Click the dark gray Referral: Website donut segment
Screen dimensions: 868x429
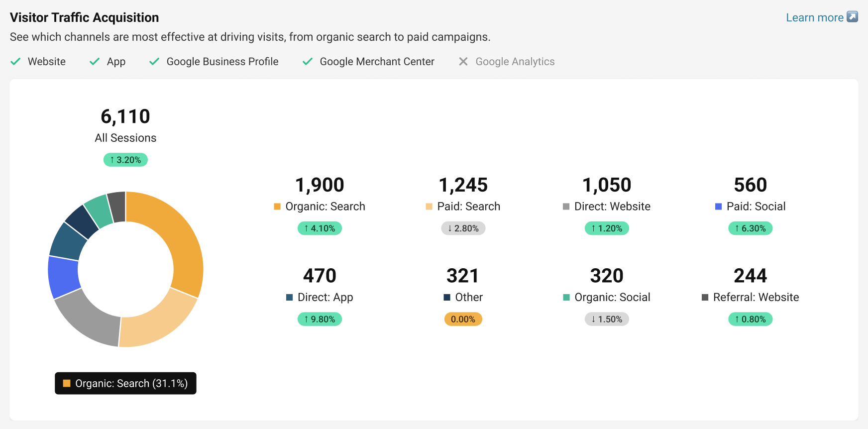(x=117, y=206)
